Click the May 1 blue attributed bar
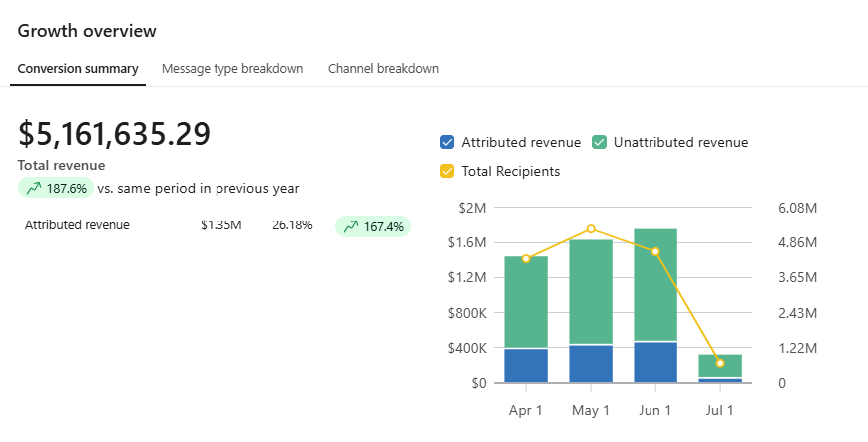 (591, 364)
